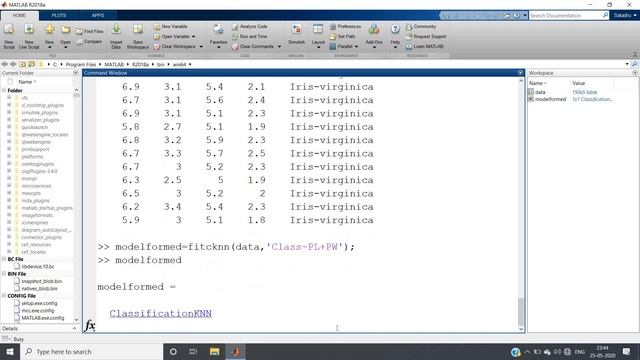Click Request Support
Screen dimensions: 640x360
pos(426,36)
